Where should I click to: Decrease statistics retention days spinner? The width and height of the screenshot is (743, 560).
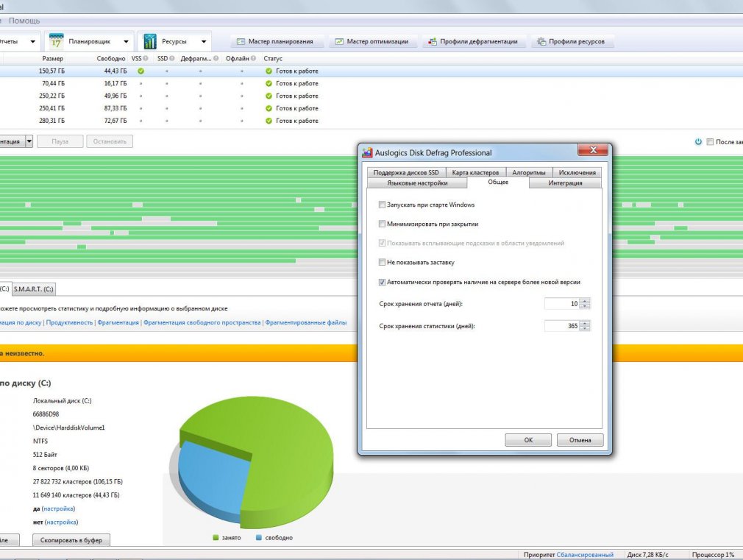pyautogui.click(x=586, y=329)
